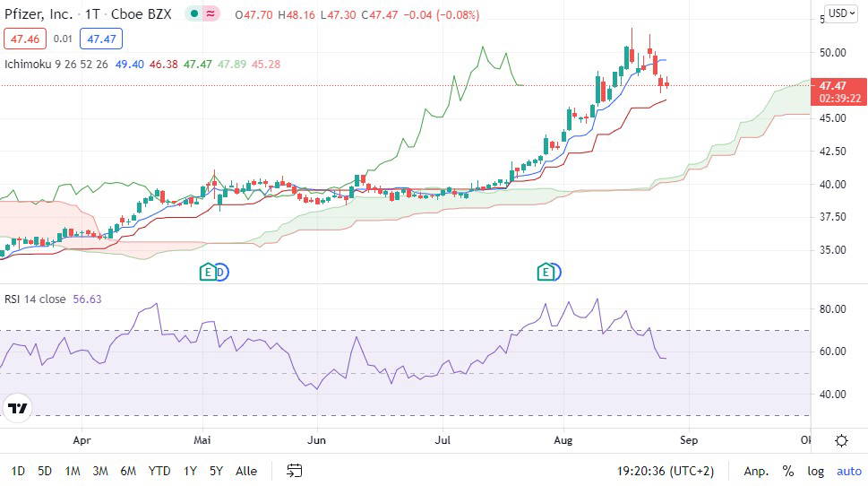This screenshot has width=868, height=486.
Task: Select the 3M time range
Action: pos(100,471)
